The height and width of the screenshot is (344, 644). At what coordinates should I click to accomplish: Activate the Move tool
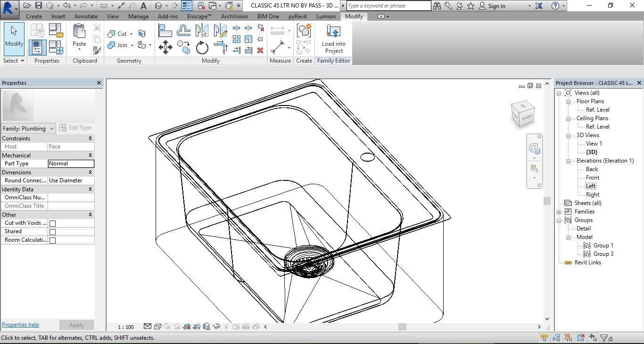click(x=165, y=47)
